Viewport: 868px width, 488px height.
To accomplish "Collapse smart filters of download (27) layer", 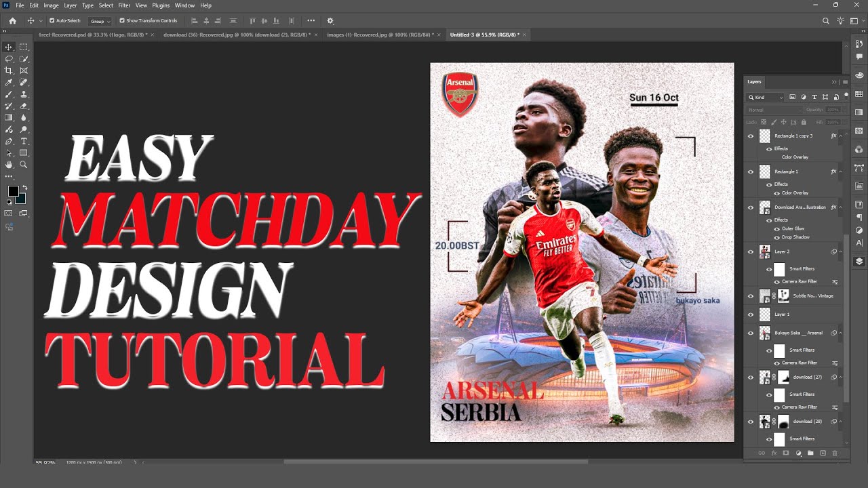I will pos(841,377).
